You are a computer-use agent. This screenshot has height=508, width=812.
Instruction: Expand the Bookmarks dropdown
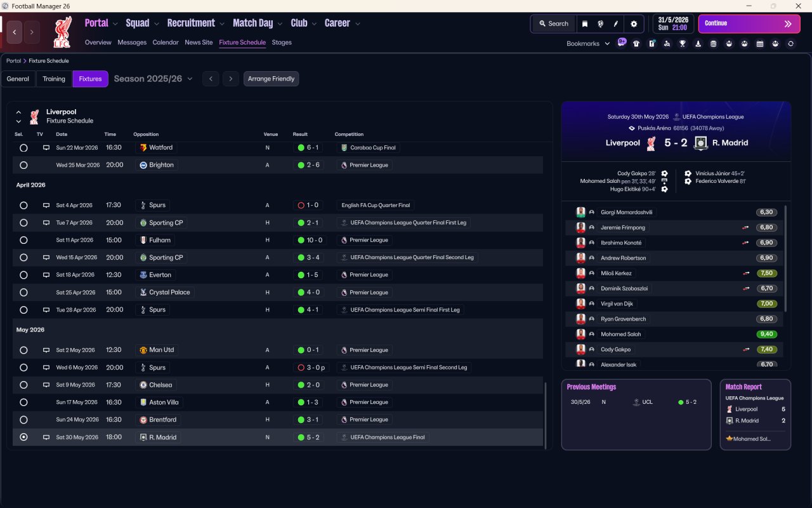click(587, 44)
